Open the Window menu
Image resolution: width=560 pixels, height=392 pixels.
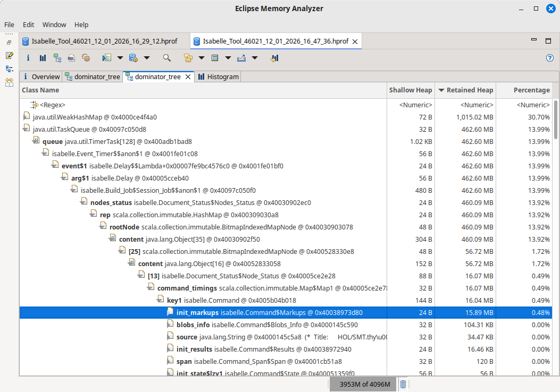[54, 24]
